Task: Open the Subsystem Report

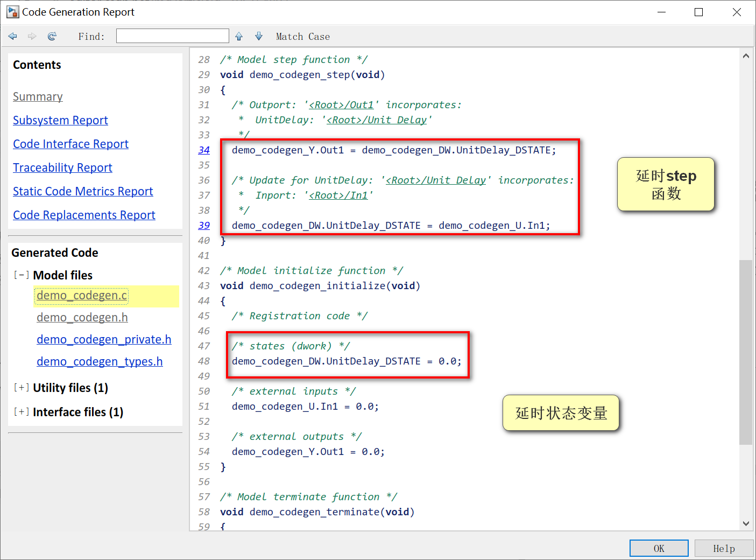Action: pyautogui.click(x=60, y=120)
